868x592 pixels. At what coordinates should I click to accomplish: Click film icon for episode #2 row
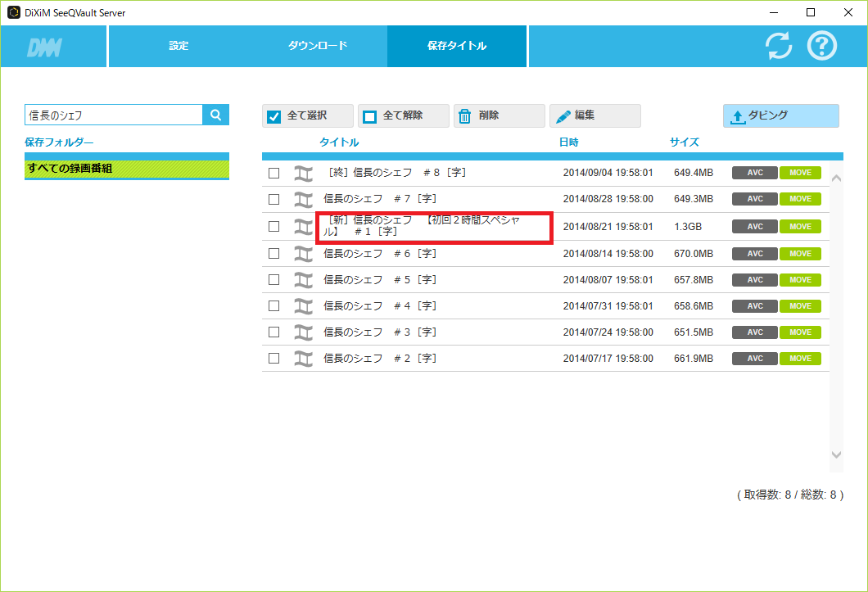[304, 359]
